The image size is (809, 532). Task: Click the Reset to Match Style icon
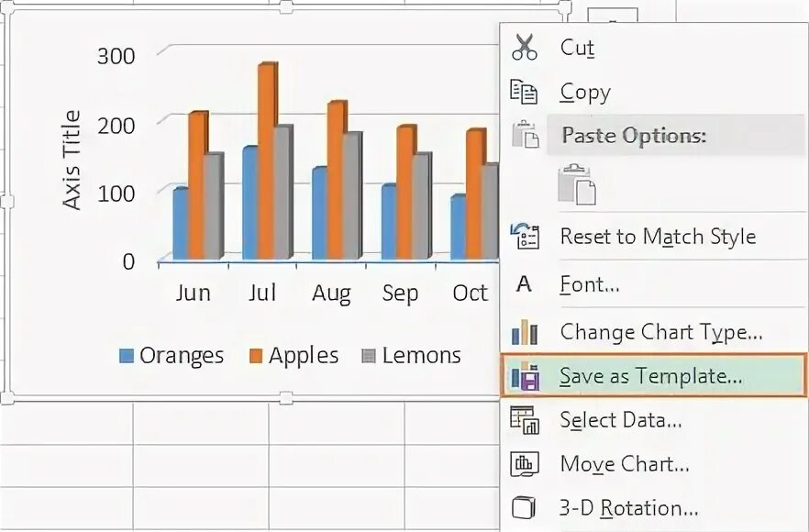pyautogui.click(x=525, y=237)
